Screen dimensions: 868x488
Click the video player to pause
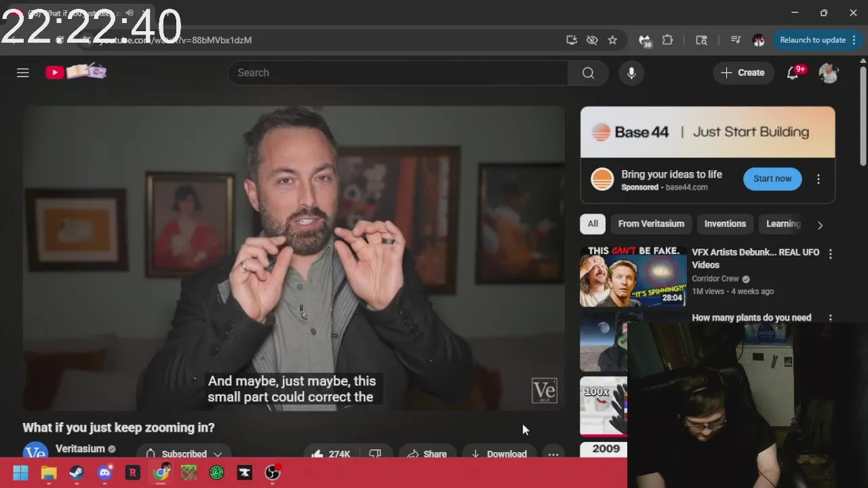point(294,258)
